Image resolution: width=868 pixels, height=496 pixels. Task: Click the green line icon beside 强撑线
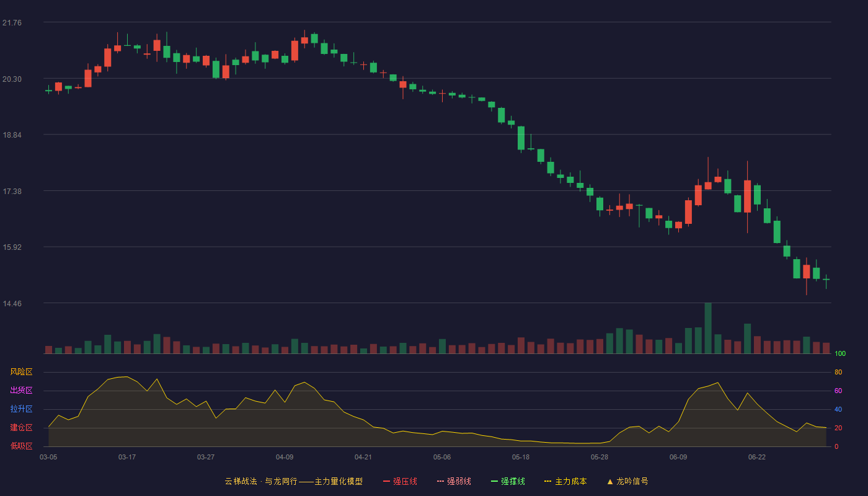(494, 481)
